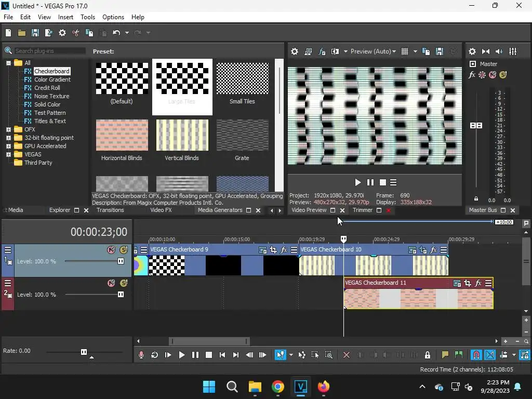Toggle Automatic Crossfades button
This screenshot has height=399, width=532.
click(x=490, y=355)
